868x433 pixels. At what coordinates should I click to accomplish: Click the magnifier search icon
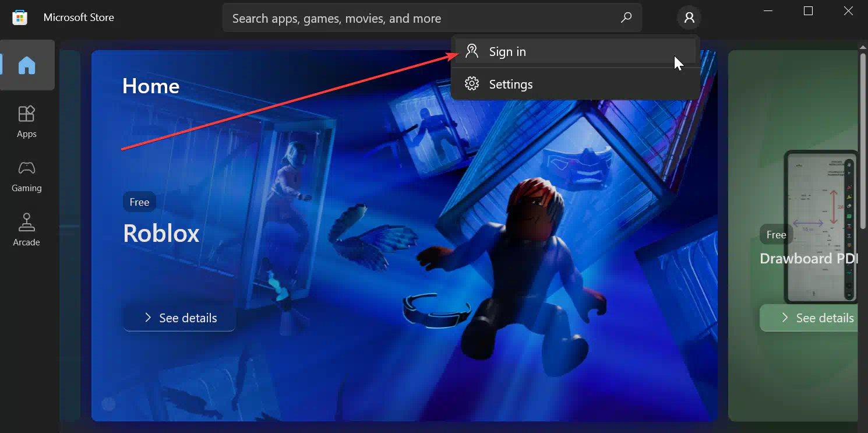(626, 18)
